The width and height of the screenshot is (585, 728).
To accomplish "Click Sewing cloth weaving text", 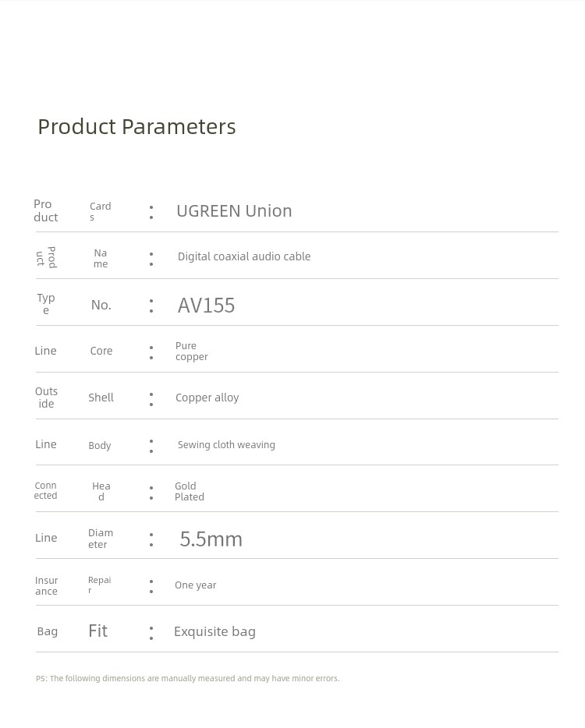I will [x=226, y=445].
